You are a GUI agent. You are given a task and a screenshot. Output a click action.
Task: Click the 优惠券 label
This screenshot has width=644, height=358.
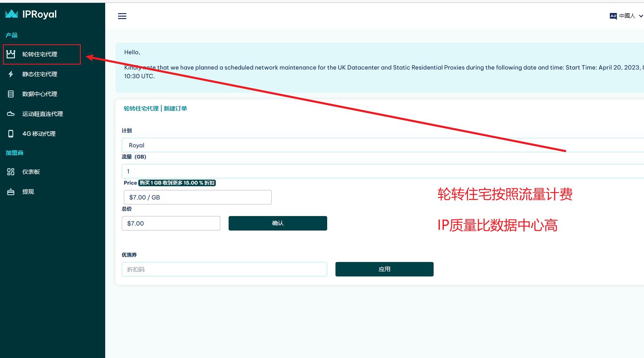[129, 255]
